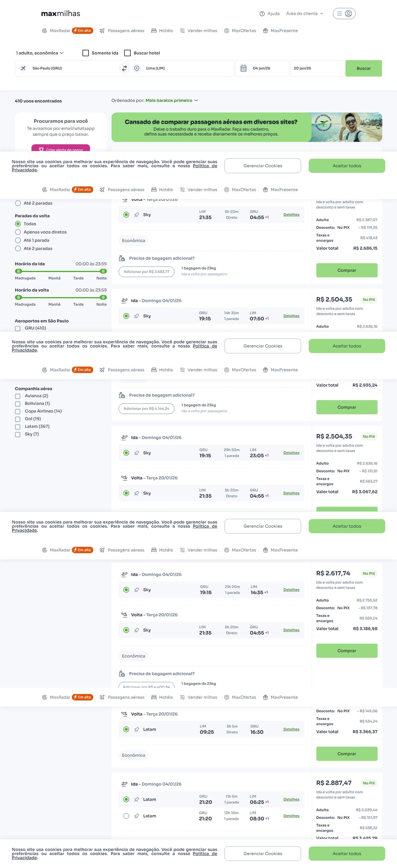Select 'Apenas voos diretos' for the return
This screenshot has width=397, height=868.
coord(18,232)
